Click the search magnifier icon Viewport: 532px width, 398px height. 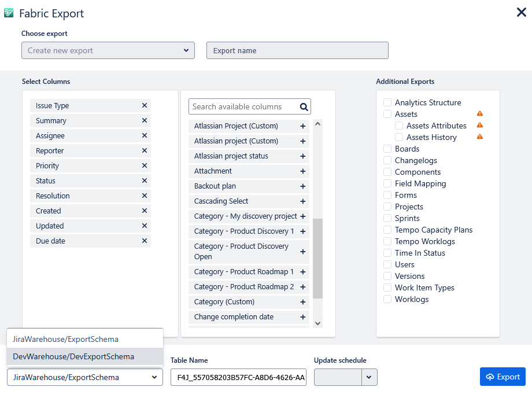pyautogui.click(x=304, y=107)
